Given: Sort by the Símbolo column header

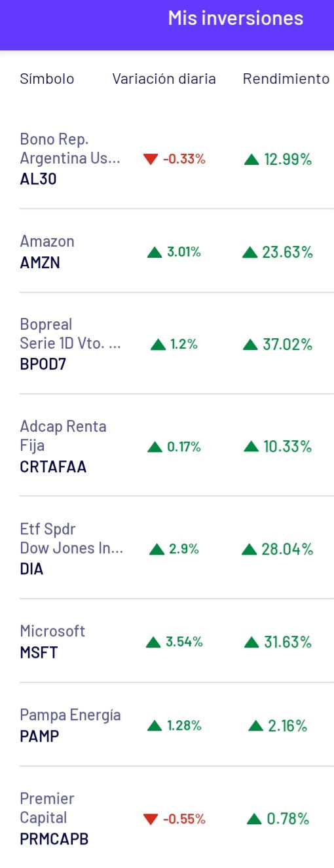Looking at the screenshot, I should 47,79.
